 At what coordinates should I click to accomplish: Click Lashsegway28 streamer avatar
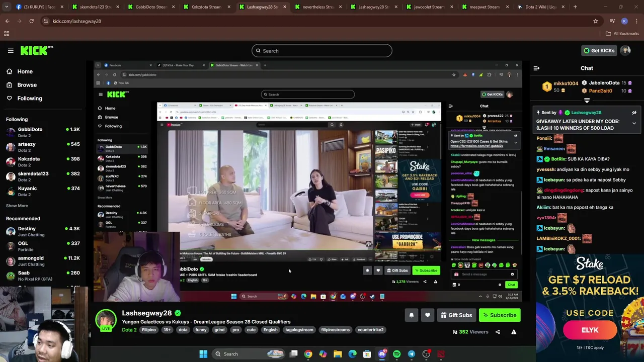pyautogui.click(x=106, y=320)
